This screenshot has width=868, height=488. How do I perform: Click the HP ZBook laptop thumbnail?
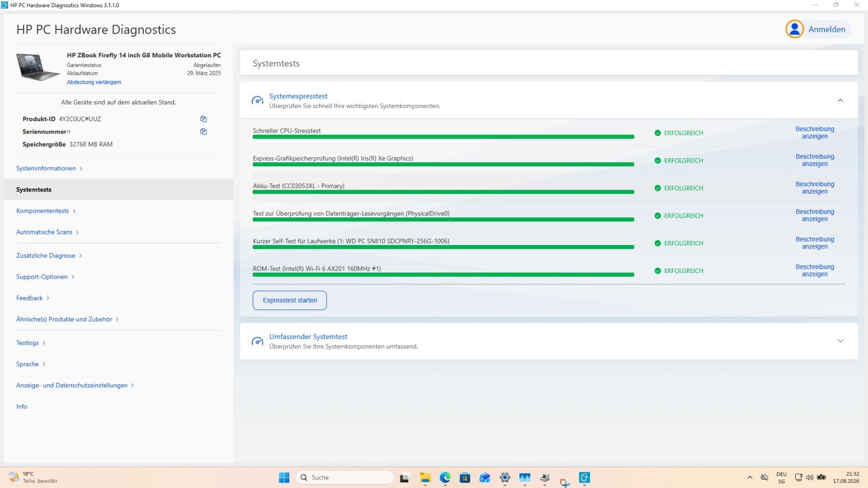click(38, 67)
